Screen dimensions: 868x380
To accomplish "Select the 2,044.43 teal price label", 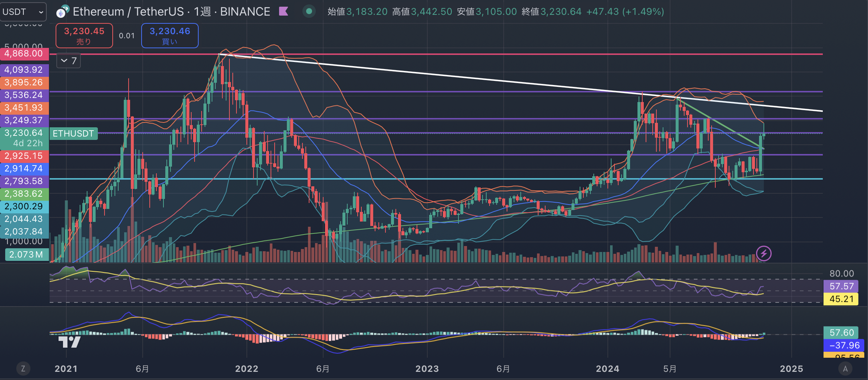I will tap(24, 219).
